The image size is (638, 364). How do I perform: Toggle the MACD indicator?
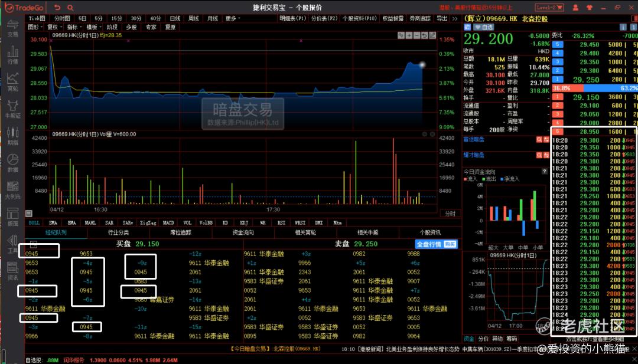168,222
